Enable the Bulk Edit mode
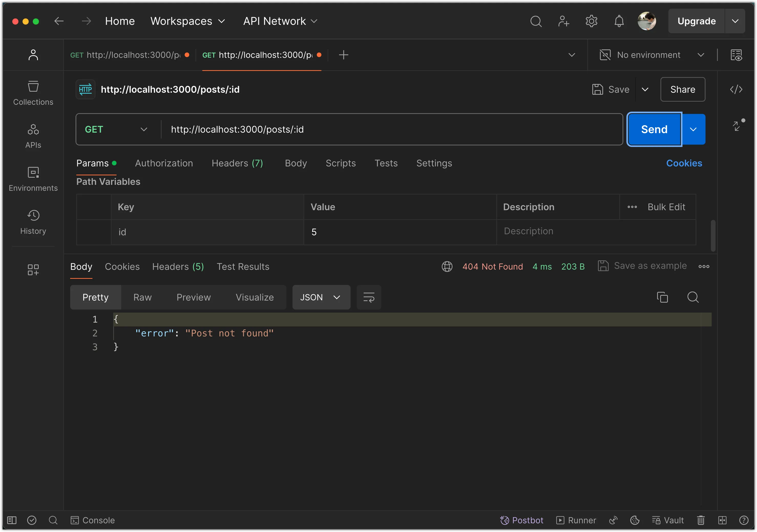757x532 pixels. point(667,206)
